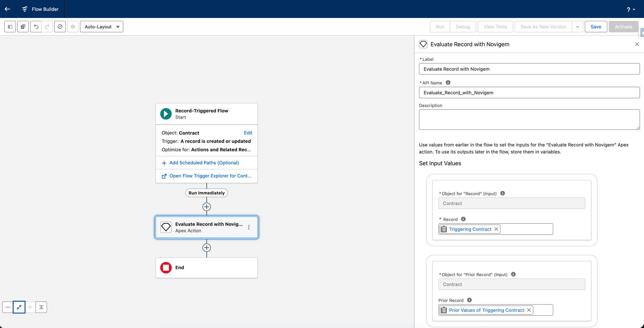Click the disabled Object for Record Contract field
Viewport: 644px width, 328px height.
pos(512,203)
